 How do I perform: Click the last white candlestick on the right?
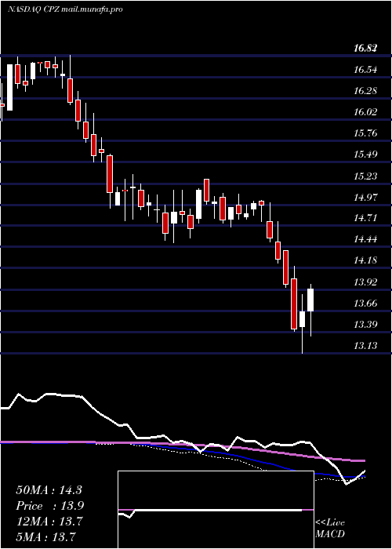pos(310,300)
